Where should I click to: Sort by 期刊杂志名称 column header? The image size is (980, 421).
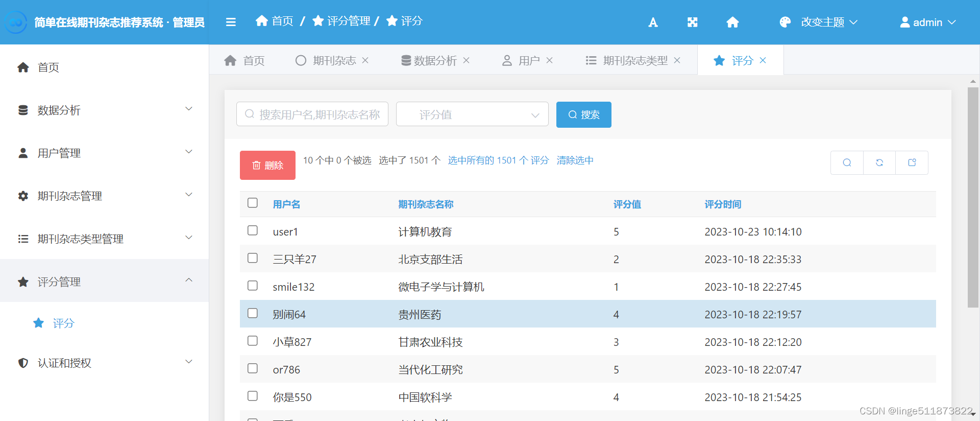coord(426,204)
